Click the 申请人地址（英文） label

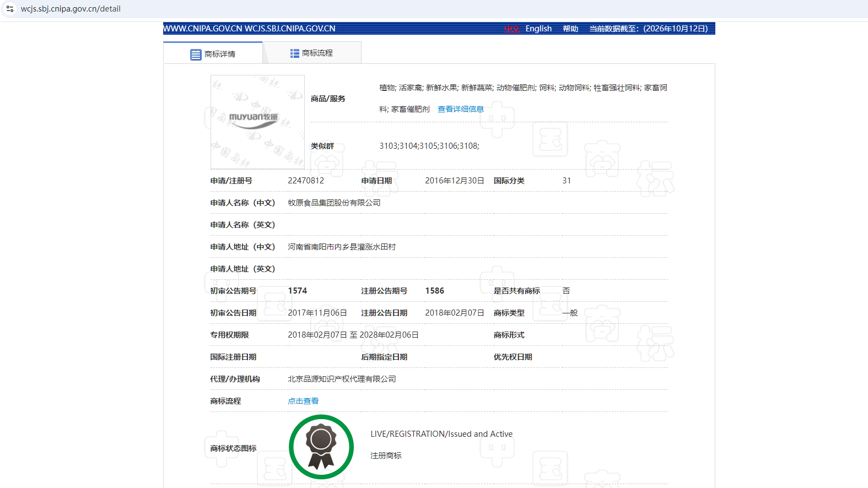(x=242, y=269)
